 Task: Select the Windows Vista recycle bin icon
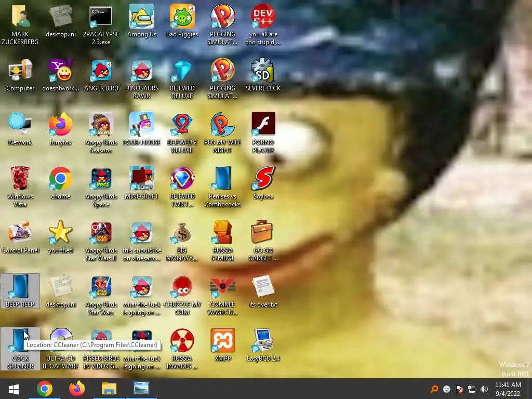pos(20,179)
